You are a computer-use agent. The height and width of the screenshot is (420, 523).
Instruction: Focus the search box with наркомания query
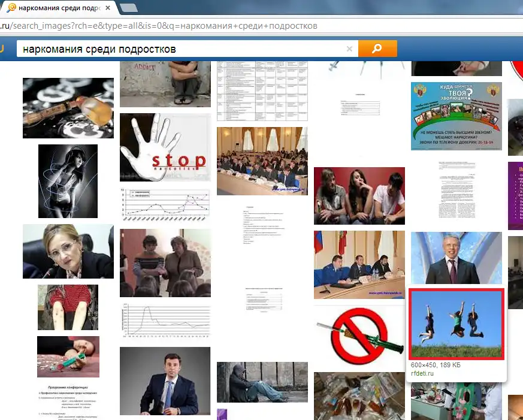click(180, 49)
